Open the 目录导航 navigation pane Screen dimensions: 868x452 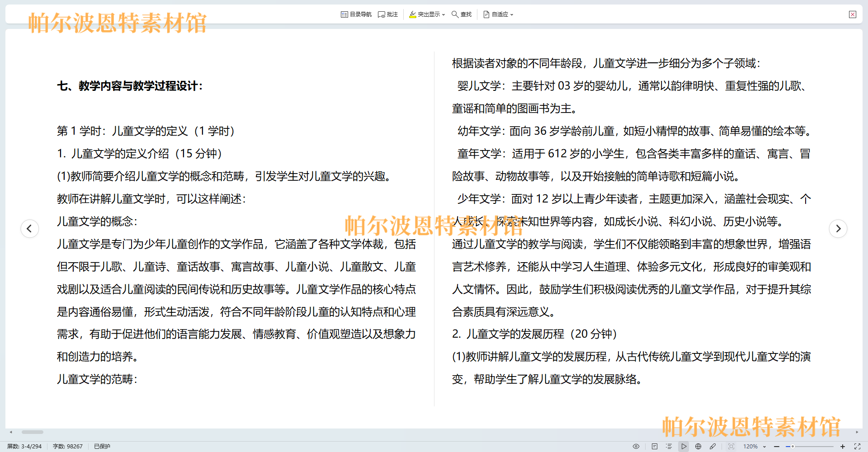[x=356, y=14]
